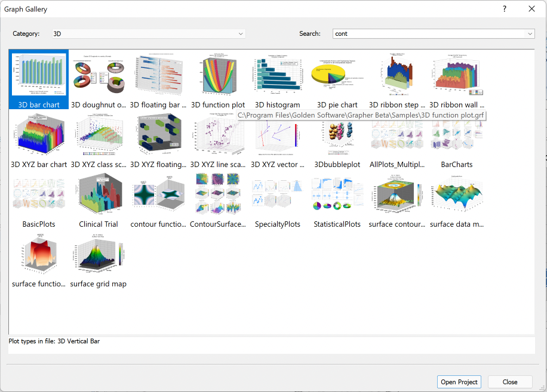547x392 pixels.
Task: Click the Open Project button
Action: [x=459, y=382]
